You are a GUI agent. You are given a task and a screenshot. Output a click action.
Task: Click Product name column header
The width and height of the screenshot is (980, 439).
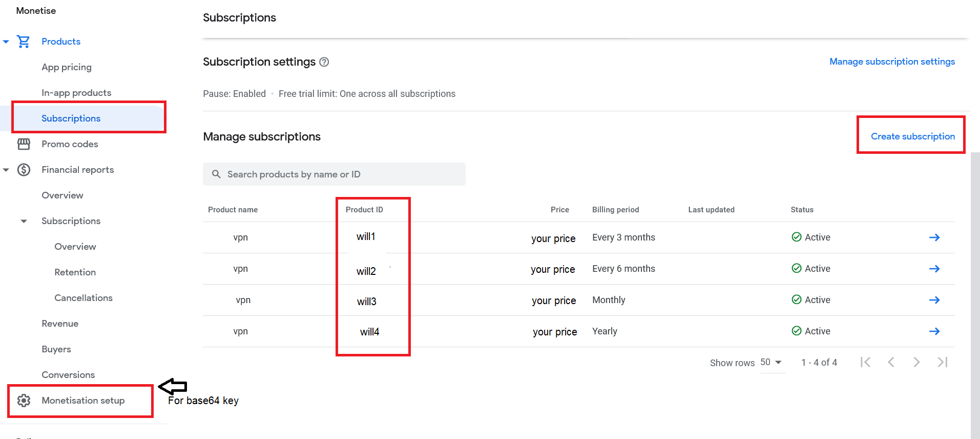coord(233,210)
